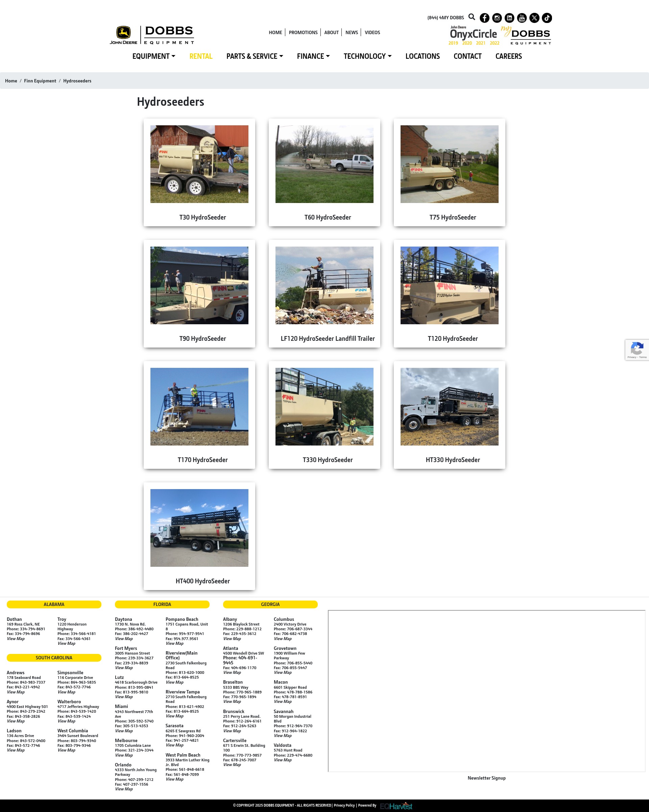This screenshot has width=649, height=812.
Task: Expand the Technology dropdown menu
Action: pos(367,56)
